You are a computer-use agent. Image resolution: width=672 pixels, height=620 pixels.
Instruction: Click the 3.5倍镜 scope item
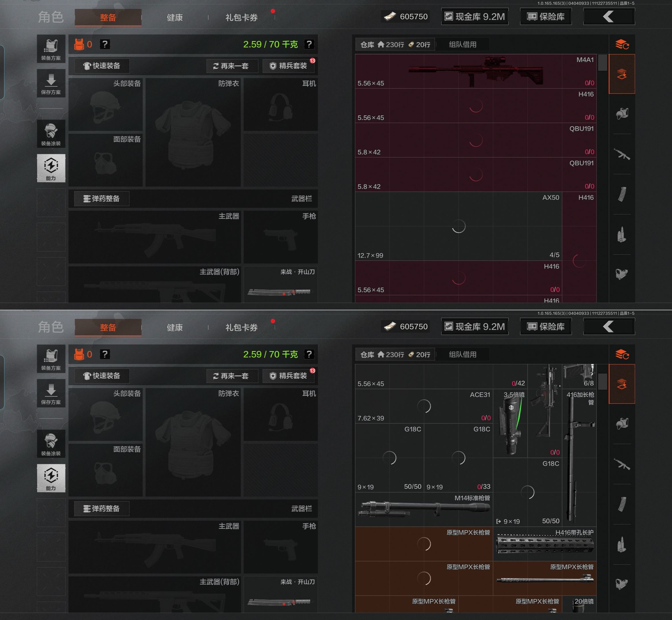tap(510, 424)
